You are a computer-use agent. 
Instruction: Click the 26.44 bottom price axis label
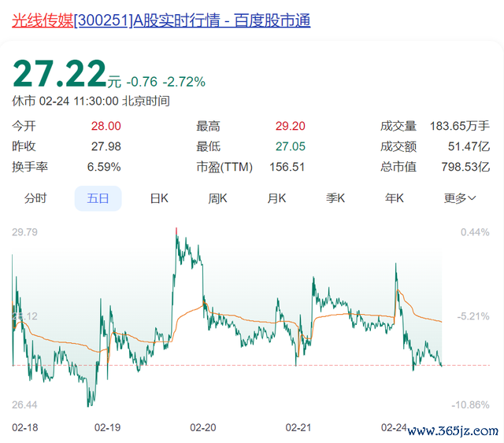tap(24, 404)
